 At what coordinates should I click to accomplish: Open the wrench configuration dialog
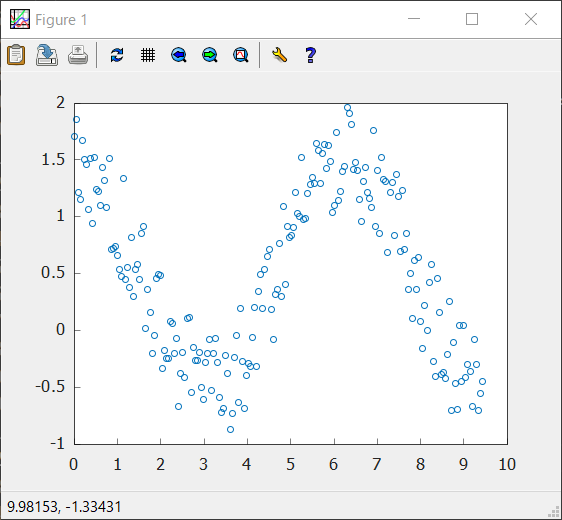280,55
